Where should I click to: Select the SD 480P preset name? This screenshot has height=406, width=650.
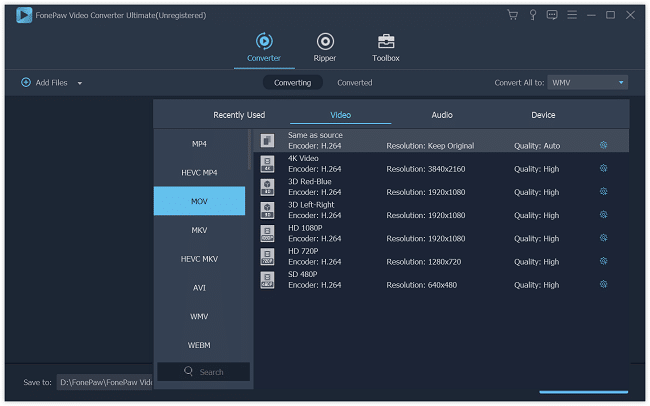point(303,275)
